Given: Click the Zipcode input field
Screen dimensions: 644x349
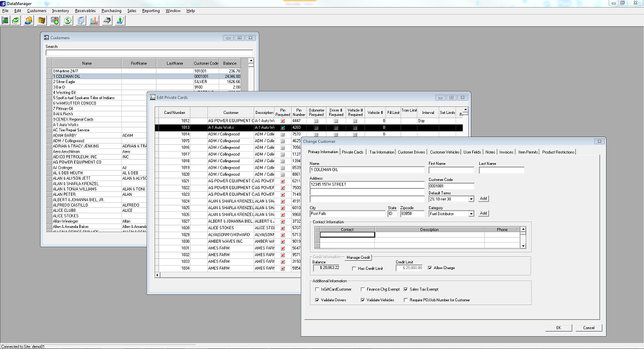Looking at the screenshot, I should (412, 214).
